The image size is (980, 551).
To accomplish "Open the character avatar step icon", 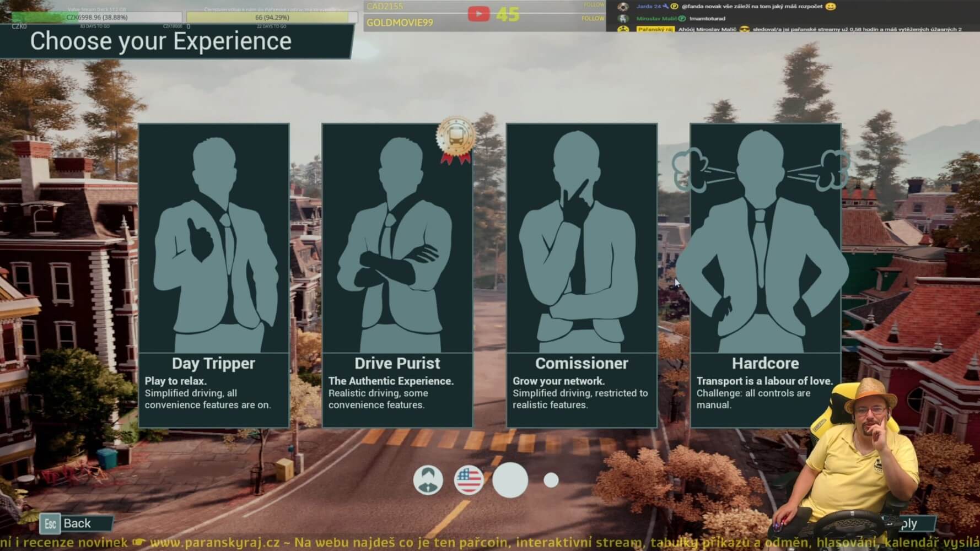I will [x=428, y=480].
